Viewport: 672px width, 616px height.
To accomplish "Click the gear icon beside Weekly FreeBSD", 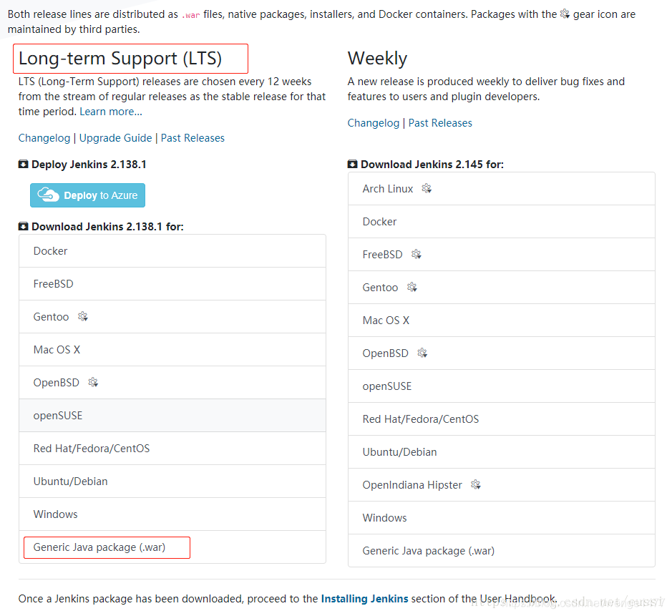I will pos(416,254).
